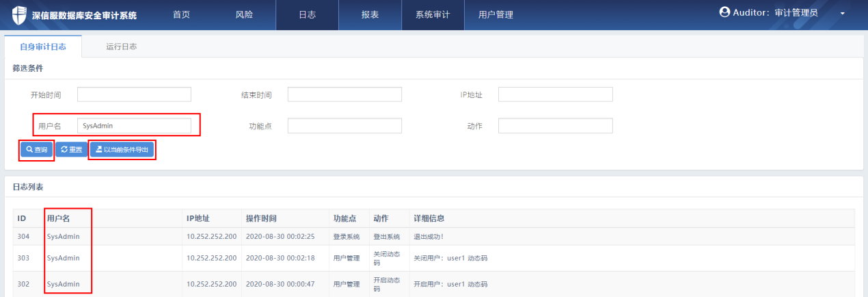Click the 用户名 field containing SysAdmin
The width and height of the screenshot is (868, 297).
point(134,126)
